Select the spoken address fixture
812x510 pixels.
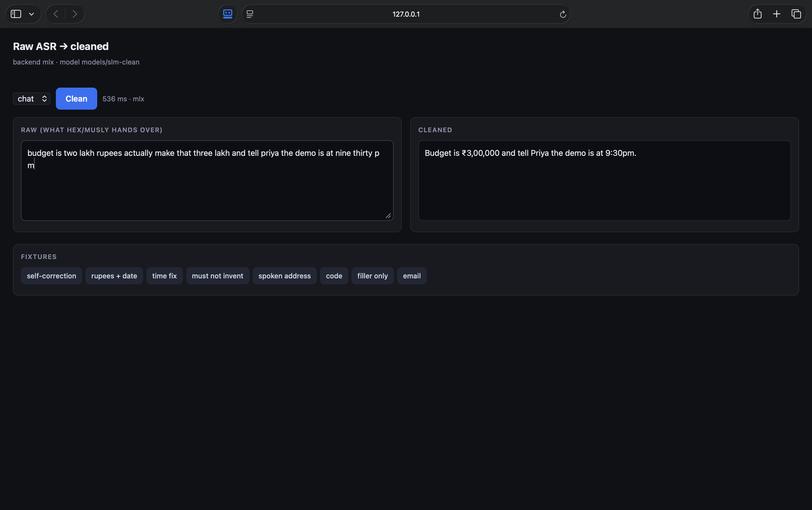click(284, 276)
